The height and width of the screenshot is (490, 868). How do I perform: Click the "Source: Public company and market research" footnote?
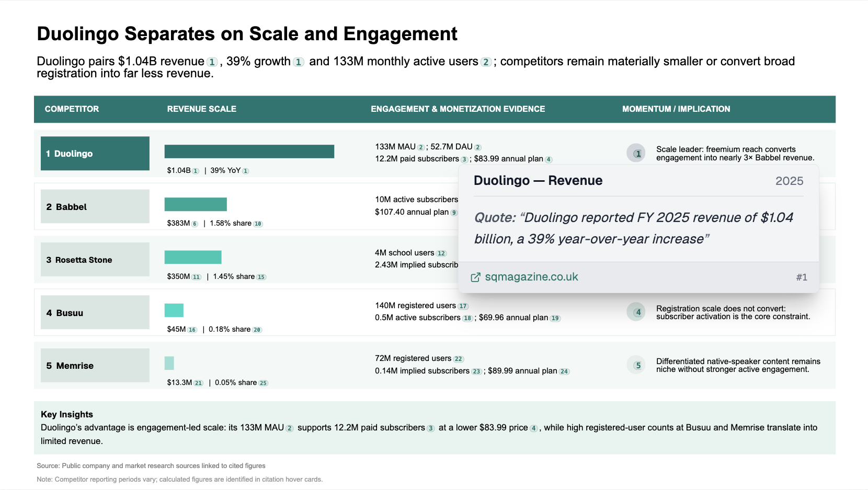[x=151, y=466]
